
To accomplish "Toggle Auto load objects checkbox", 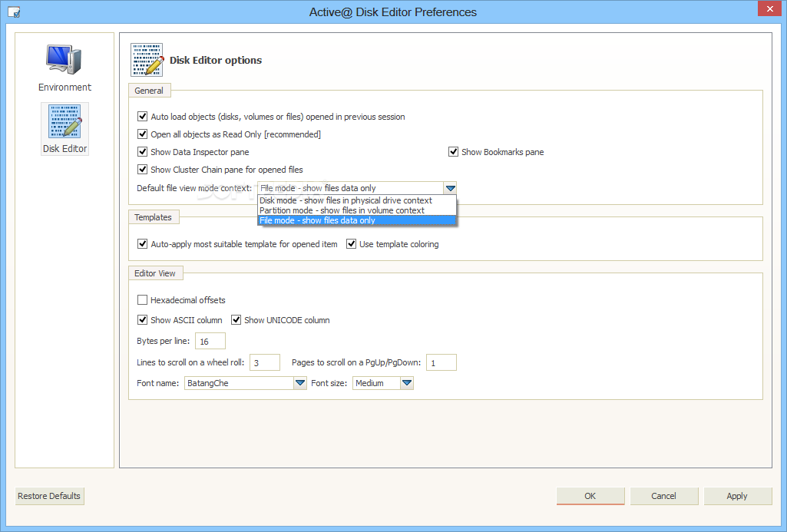I will pyautogui.click(x=142, y=117).
